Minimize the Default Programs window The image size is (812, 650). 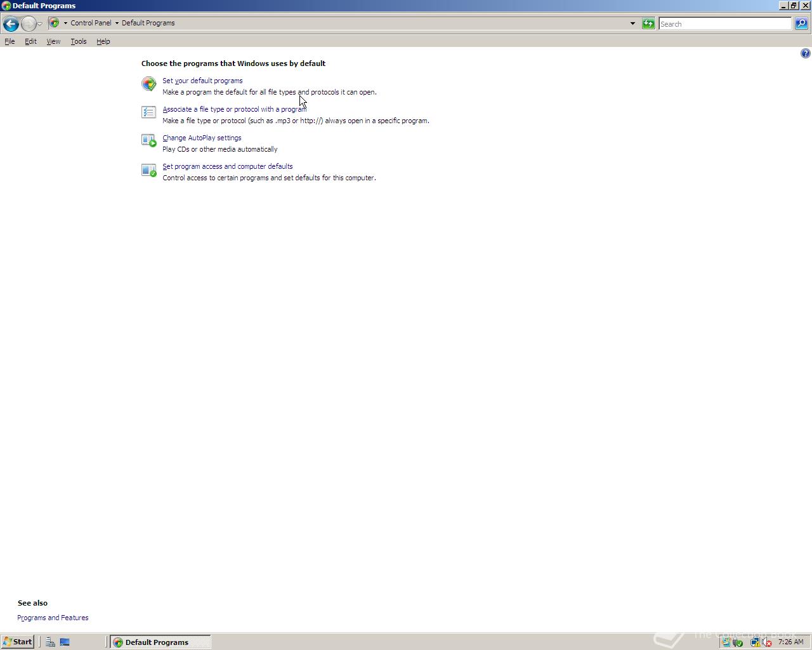click(x=783, y=6)
